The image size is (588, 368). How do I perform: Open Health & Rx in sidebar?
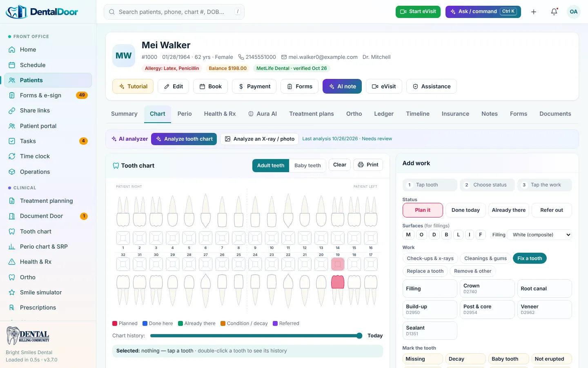pos(48,262)
